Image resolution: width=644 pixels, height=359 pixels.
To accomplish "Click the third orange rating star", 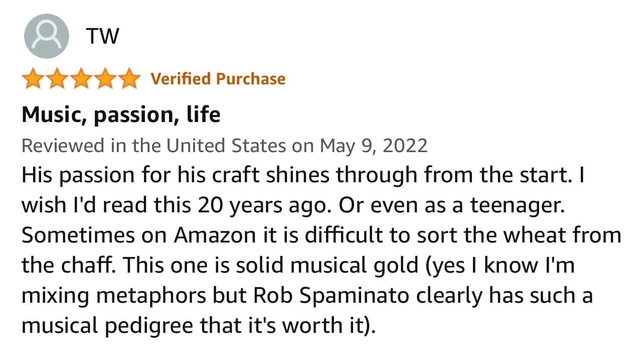I will point(81,79).
